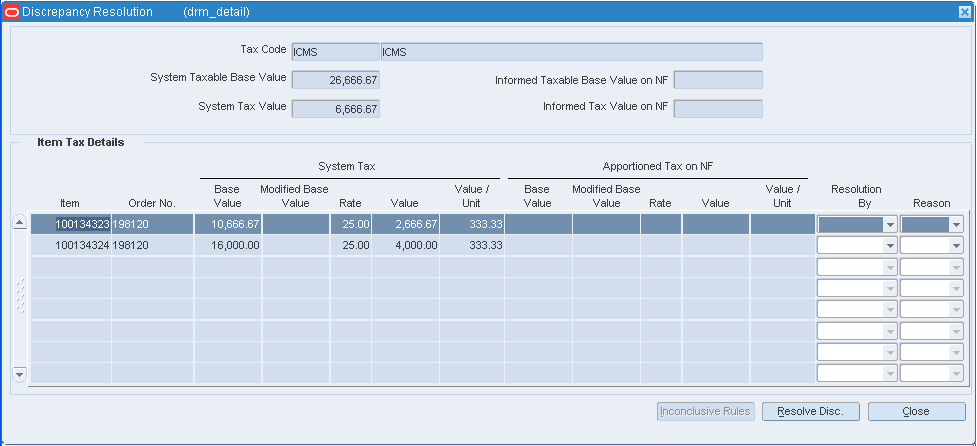977x446 pixels.
Task: Open Resolution By dropdown for item 100134324
Action: [890, 246]
